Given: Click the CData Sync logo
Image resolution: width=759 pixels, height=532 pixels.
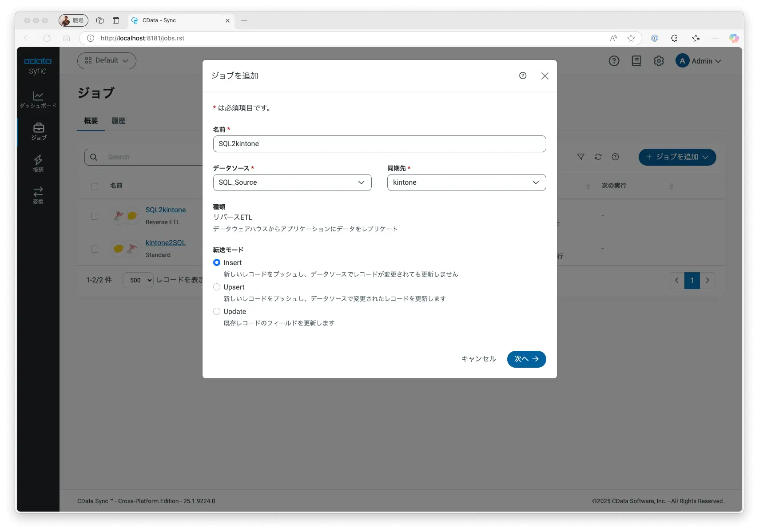Looking at the screenshot, I should tap(38, 66).
